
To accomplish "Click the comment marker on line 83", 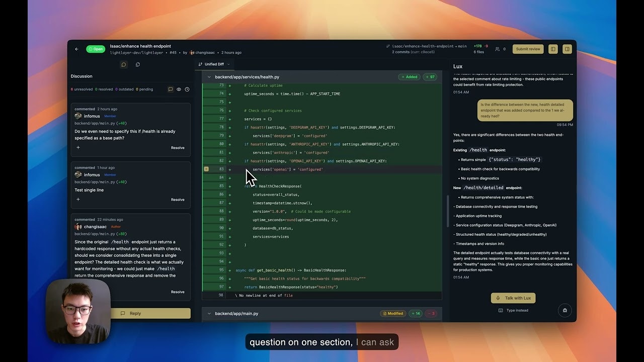I will 206,169.
